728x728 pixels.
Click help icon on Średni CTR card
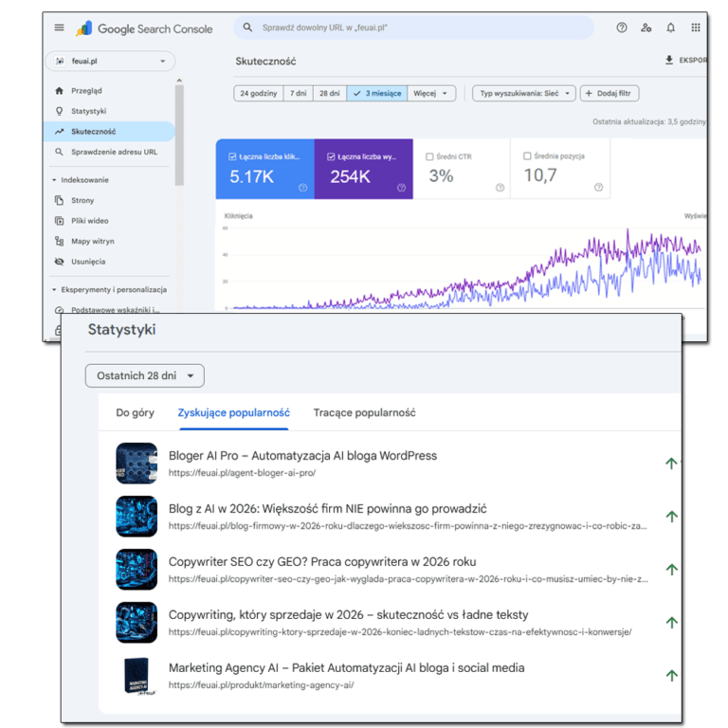point(500,188)
